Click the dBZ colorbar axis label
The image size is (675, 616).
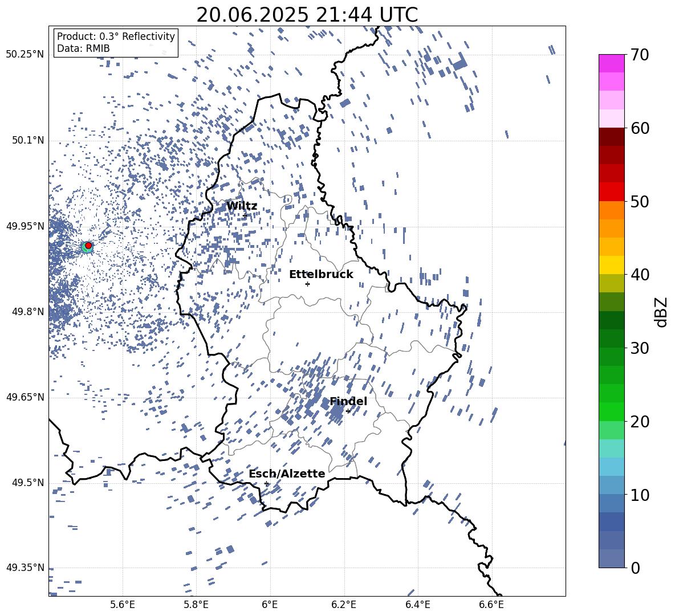(662, 312)
